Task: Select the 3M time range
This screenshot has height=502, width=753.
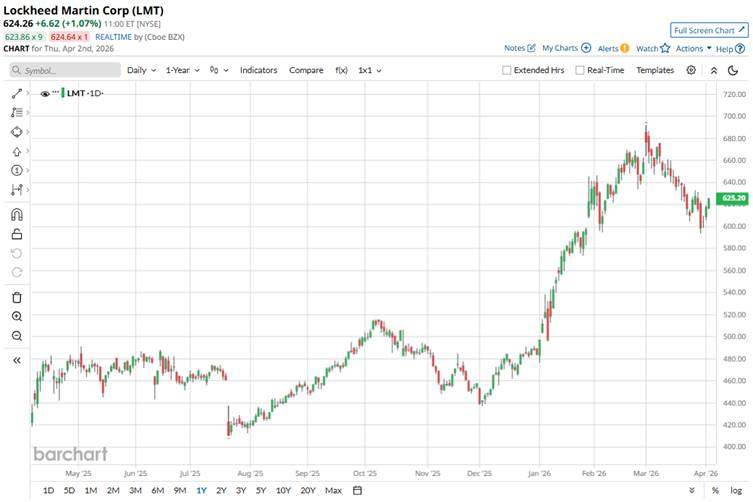Action: [x=135, y=490]
